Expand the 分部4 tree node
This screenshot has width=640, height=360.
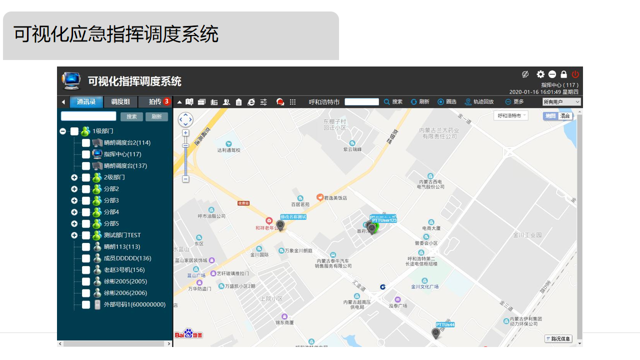click(74, 212)
